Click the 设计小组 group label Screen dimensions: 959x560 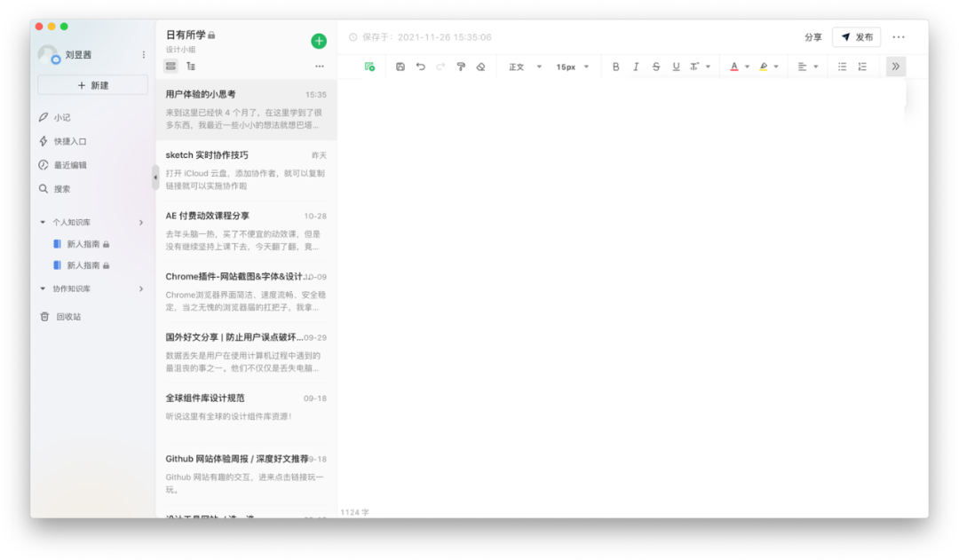(180, 50)
